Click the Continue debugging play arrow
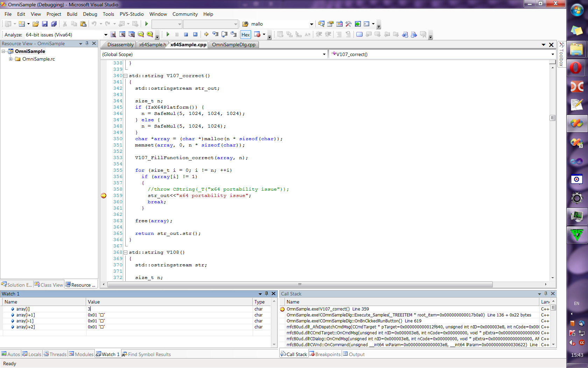This screenshot has width=588, height=368. pyautogui.click(x=168, y=34)
